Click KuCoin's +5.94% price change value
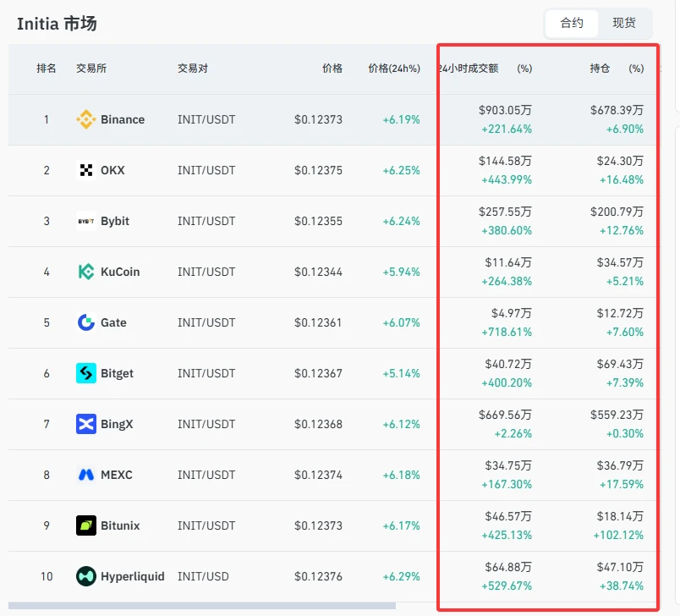Image resolution: width=680 pixels, height=616 pixels. point(401,272)
